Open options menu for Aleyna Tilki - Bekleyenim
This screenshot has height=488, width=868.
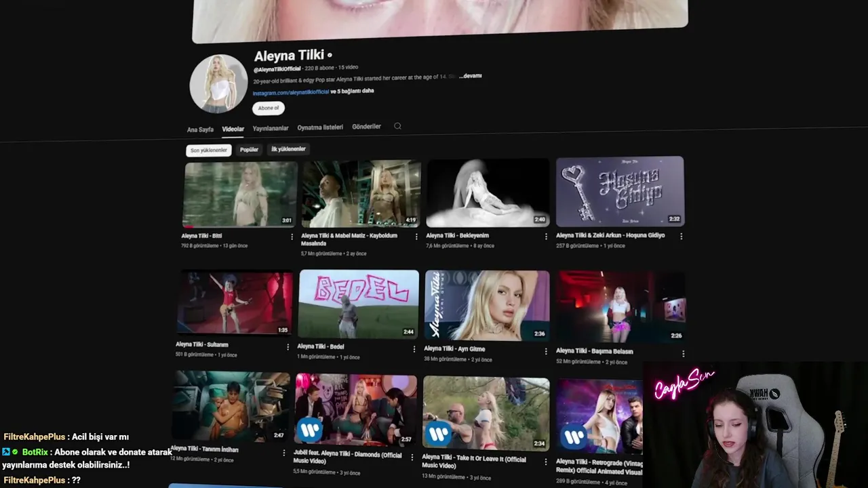coord(546,237)
